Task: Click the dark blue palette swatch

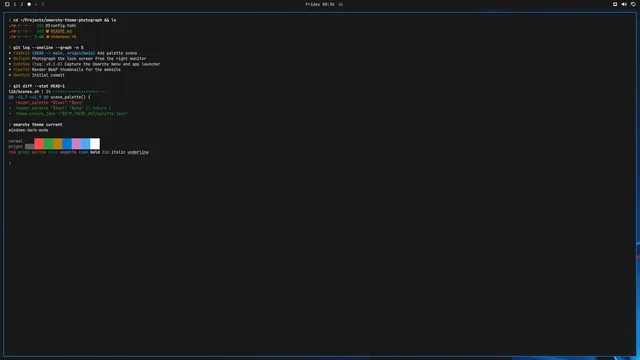Action: coord(67,144)
